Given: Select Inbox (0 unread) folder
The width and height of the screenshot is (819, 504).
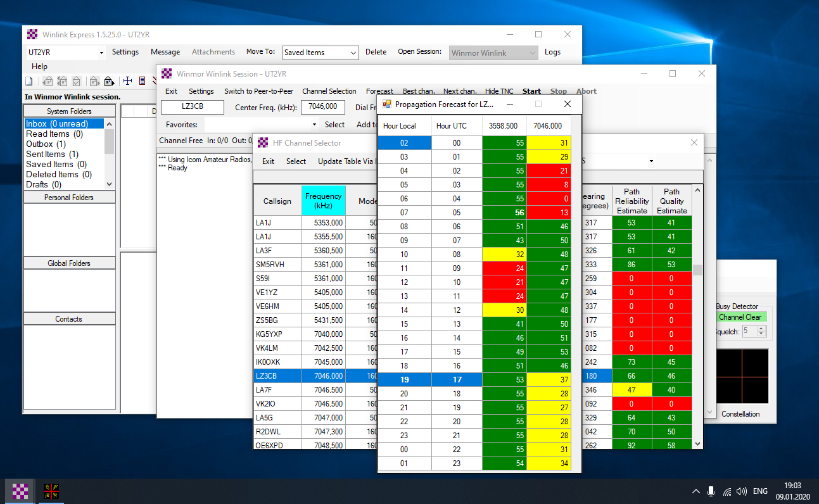Looking at the screenshot, I should click(64, 123).
